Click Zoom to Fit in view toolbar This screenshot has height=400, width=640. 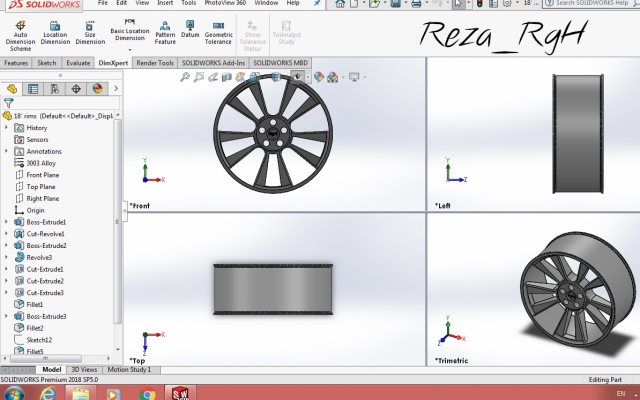click(185, 77)
